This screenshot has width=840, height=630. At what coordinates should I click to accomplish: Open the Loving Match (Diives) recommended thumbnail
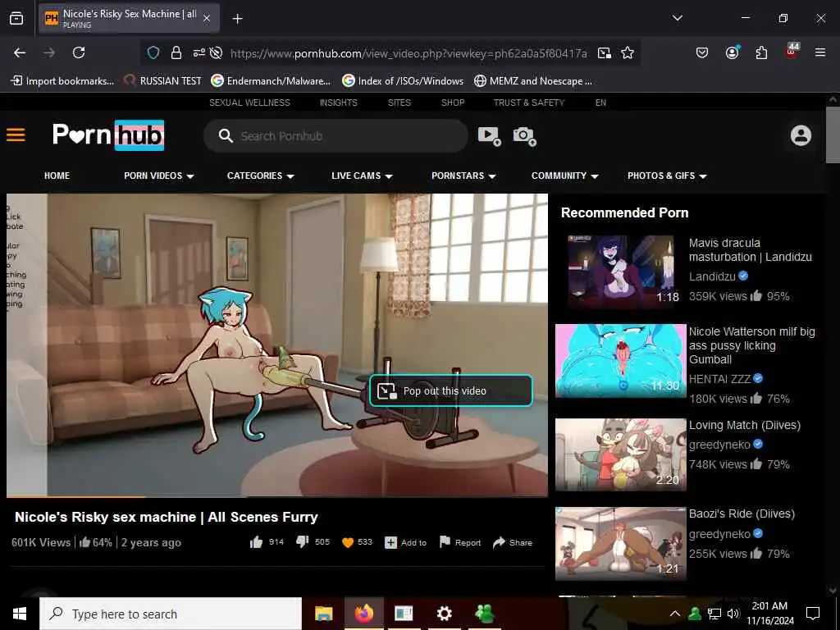(x=620, y=454)
